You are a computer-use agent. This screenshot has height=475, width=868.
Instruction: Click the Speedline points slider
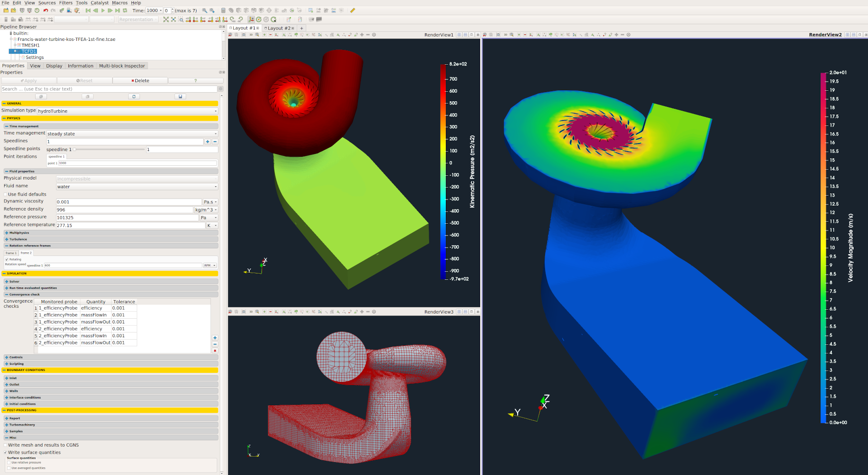coord(109,150)
